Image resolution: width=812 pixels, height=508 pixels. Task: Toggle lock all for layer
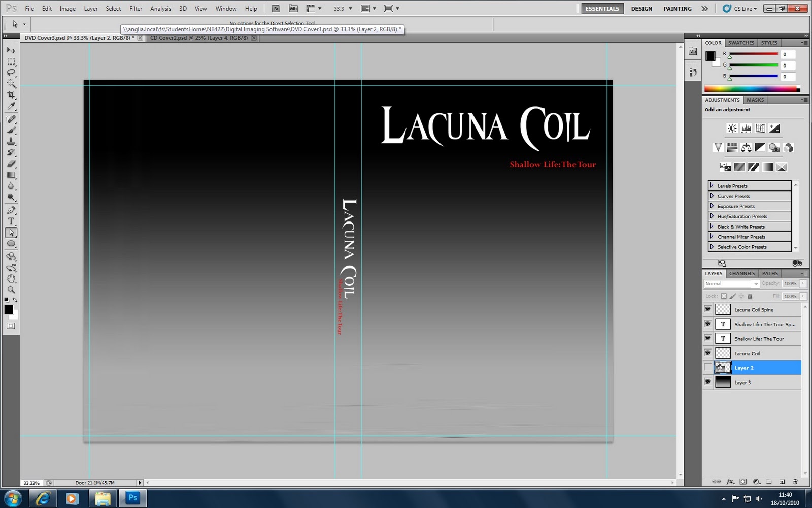point(750,296)
